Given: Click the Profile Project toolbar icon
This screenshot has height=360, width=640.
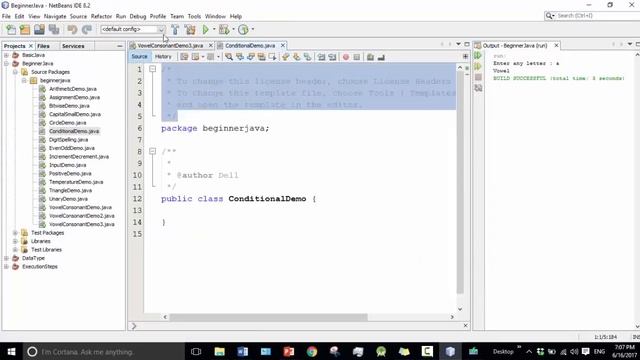Looking at the screenshot, I should coord(243,29).
